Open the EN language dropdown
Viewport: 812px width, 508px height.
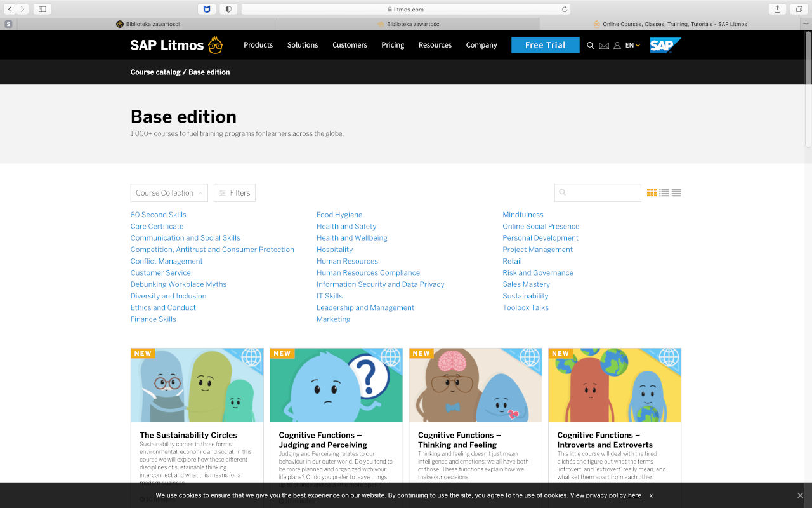point(632,45)
